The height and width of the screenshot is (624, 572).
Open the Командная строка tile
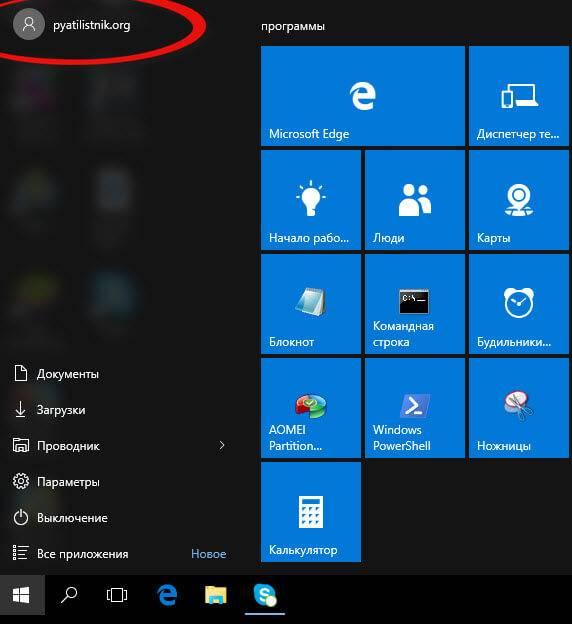(x=415, y=304)
